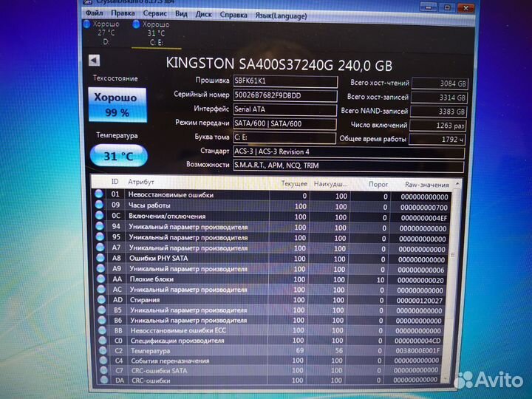Click the Serial ATA interface field
The width and height of the screenshot is (532, 399).
pyautogui.click(x=284, y=109)
